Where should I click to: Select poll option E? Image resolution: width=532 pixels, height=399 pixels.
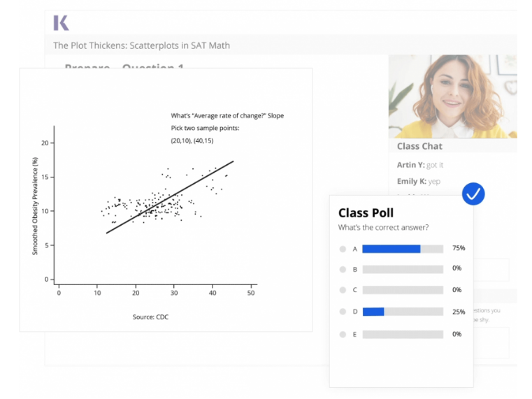pos(343,334)
